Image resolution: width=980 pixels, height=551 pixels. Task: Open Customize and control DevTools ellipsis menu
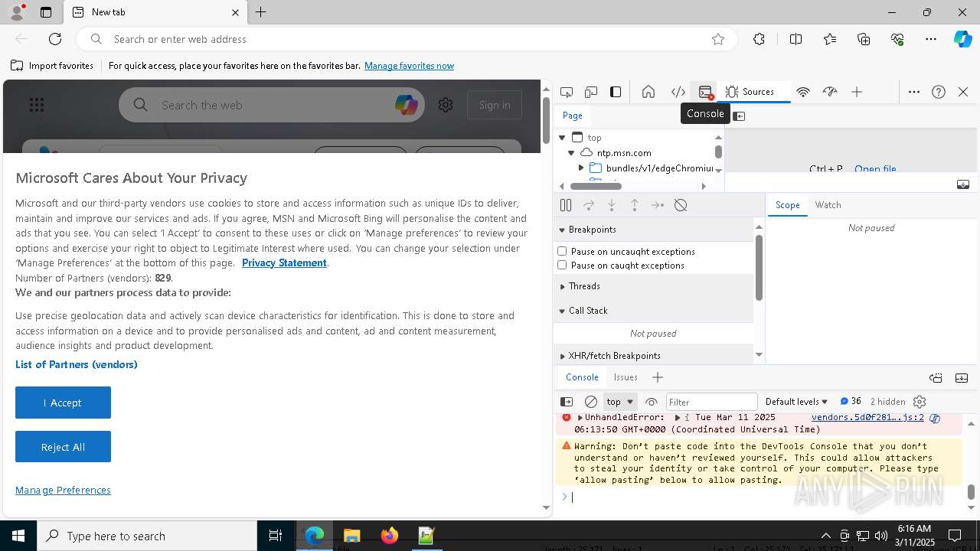[914, 92]
